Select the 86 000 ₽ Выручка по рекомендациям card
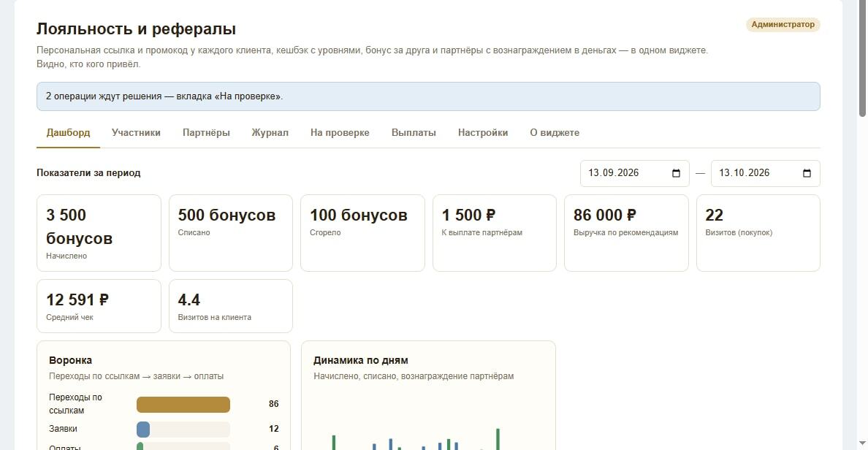 click(x=626, y=233)
